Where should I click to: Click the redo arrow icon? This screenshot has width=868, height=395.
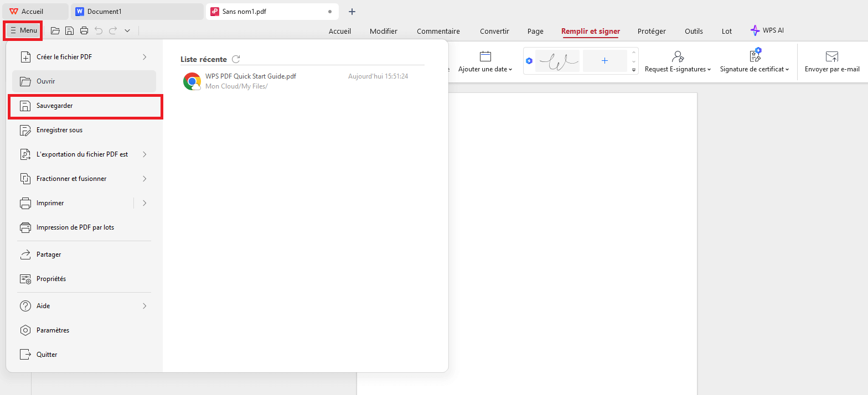[x=113, y=31]
